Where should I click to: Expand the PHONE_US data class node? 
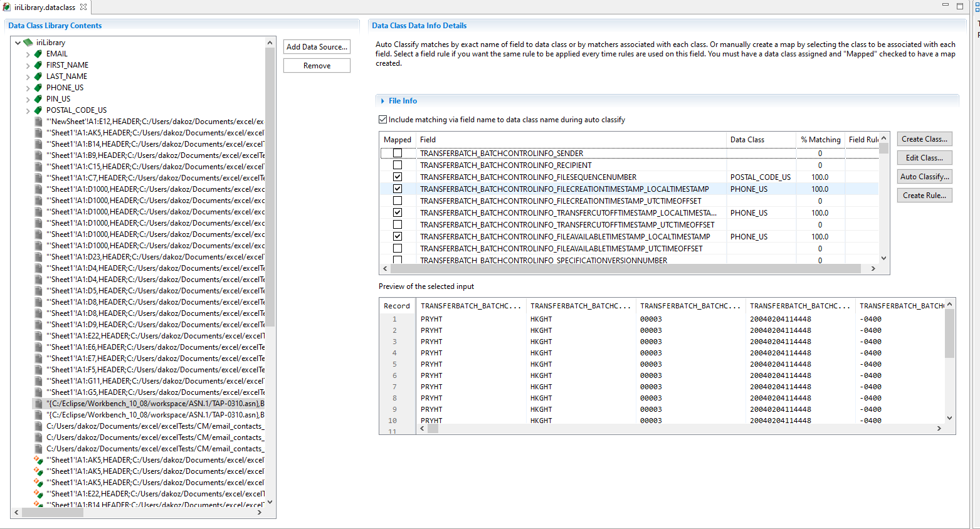(x=28, y=88)
